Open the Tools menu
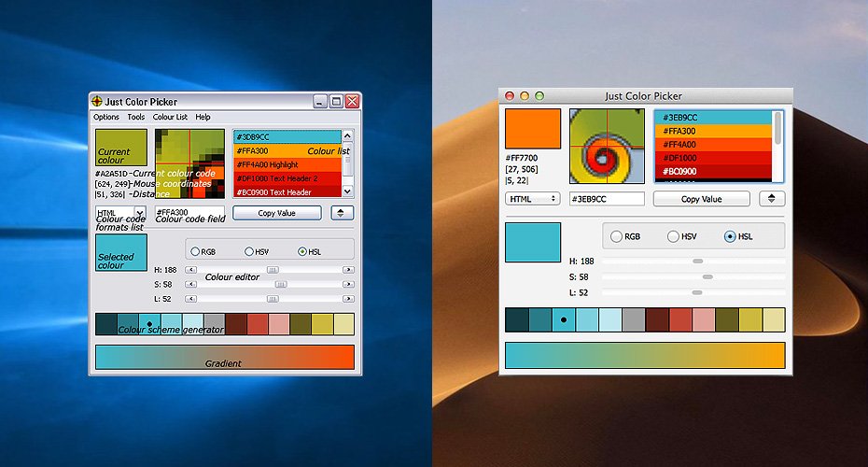Viewport: 868px width, 467px height. coord(135,117)
